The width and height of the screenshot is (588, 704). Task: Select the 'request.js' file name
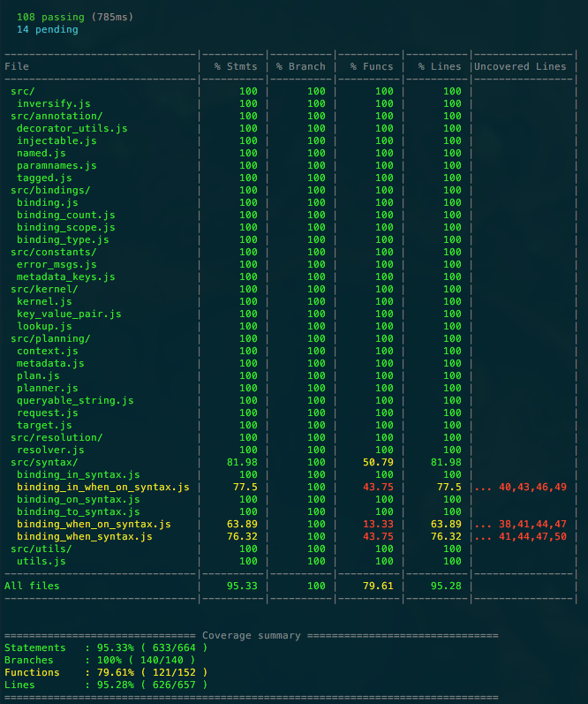(x=48, y=413)
